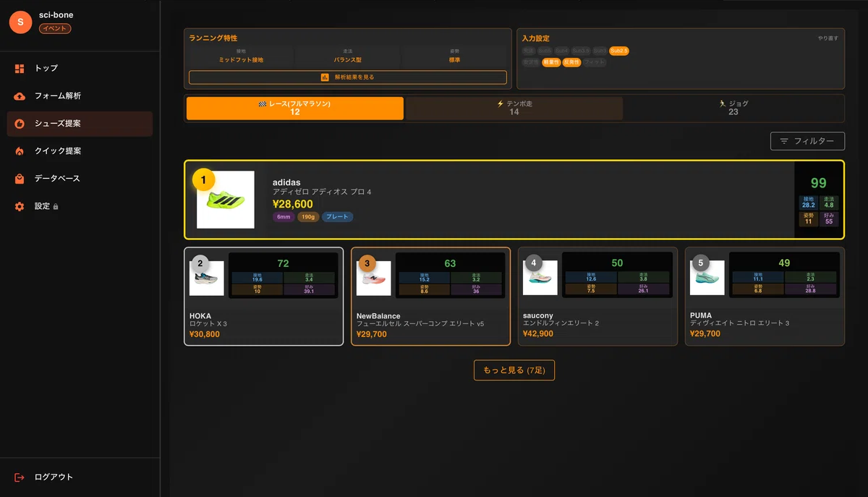The width and height of the screenshot is (868, 497).
Task: Deselect the active Sub2.5 chip
Action: (619, 51)
